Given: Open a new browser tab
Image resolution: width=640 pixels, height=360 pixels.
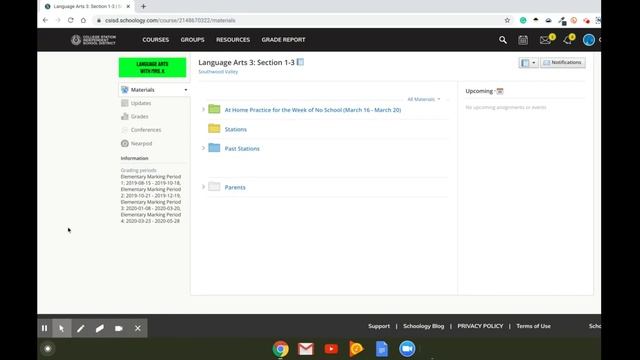Looking at the screenshot, I should pyautogui.click(x=143, y=6).
